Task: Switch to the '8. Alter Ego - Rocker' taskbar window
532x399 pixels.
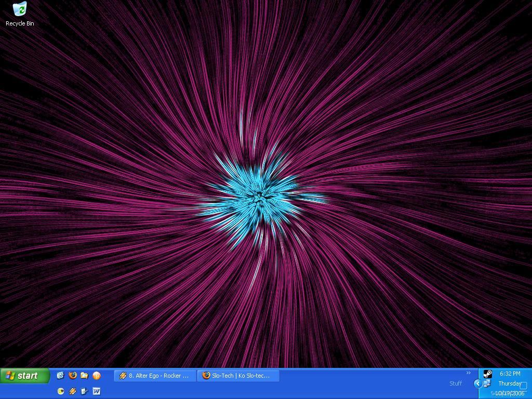Action: click(155, 376)
